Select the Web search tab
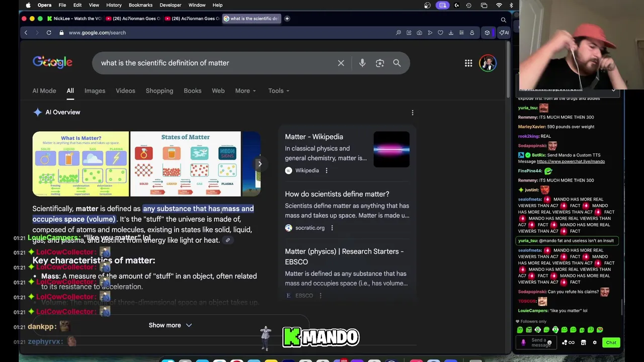Image resolution: width=644 pixels, height=362 pixels. click(x=218, y=91)
